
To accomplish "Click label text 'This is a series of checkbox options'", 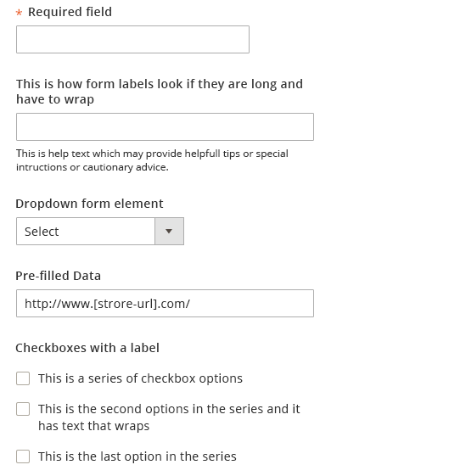I will point(140,378).
